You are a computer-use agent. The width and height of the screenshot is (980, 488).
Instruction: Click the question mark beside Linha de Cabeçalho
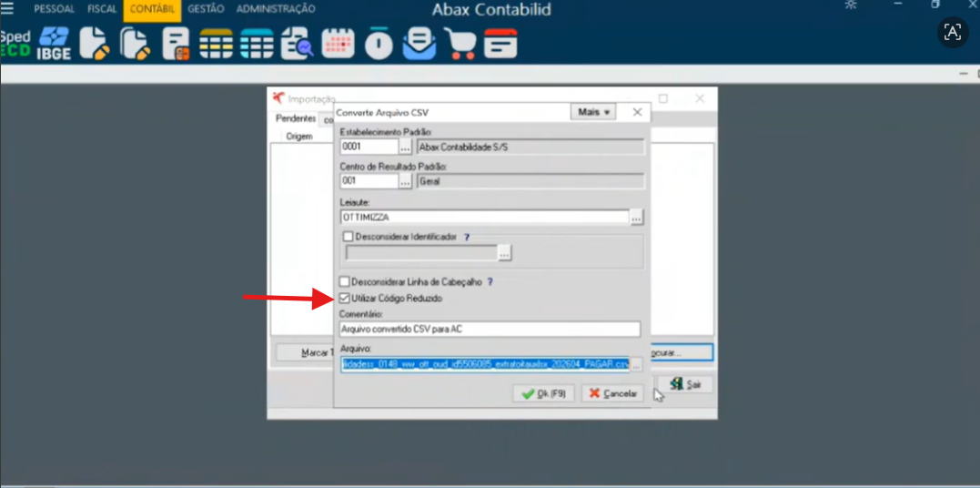click(x=490, y=282)
